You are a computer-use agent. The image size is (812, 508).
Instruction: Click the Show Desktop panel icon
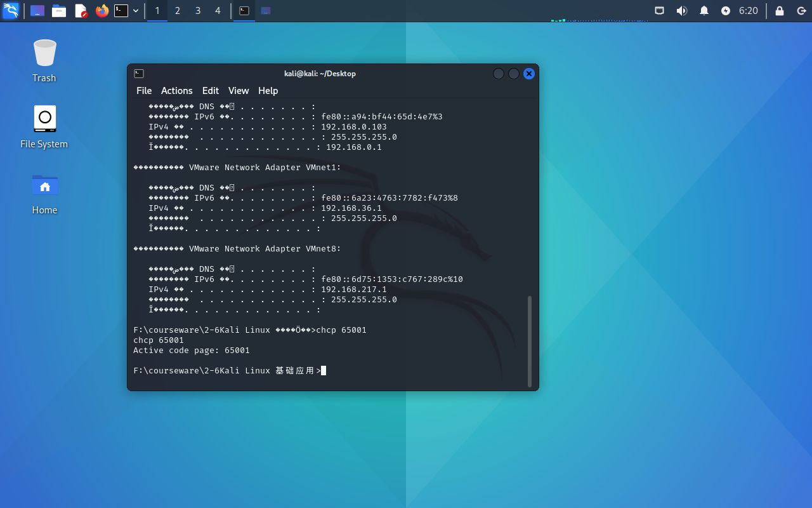click(37, 11)
